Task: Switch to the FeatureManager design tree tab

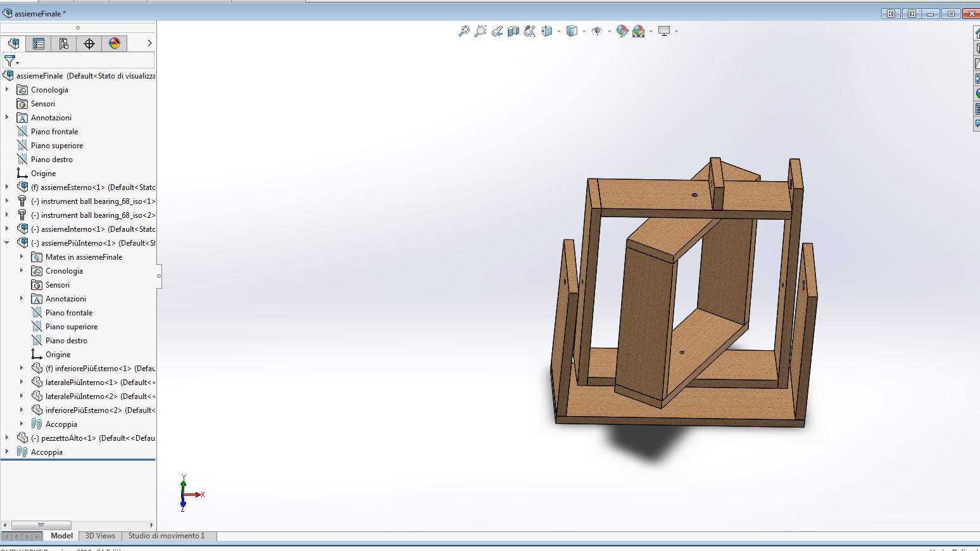Action: (x=13, y=43)
